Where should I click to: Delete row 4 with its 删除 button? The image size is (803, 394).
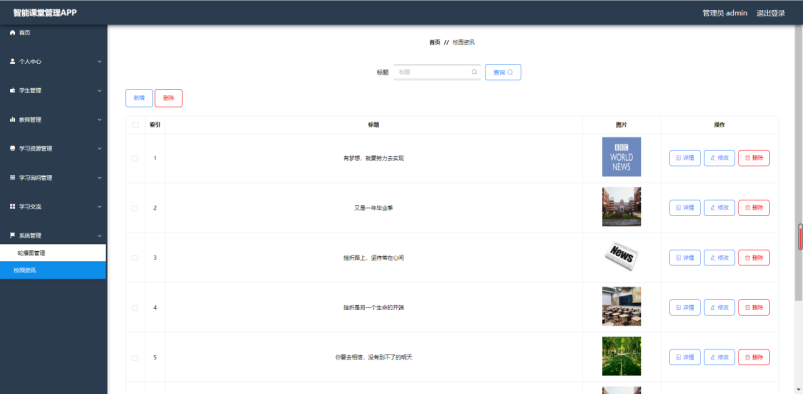pyautogui.click(x=754, y=307)
